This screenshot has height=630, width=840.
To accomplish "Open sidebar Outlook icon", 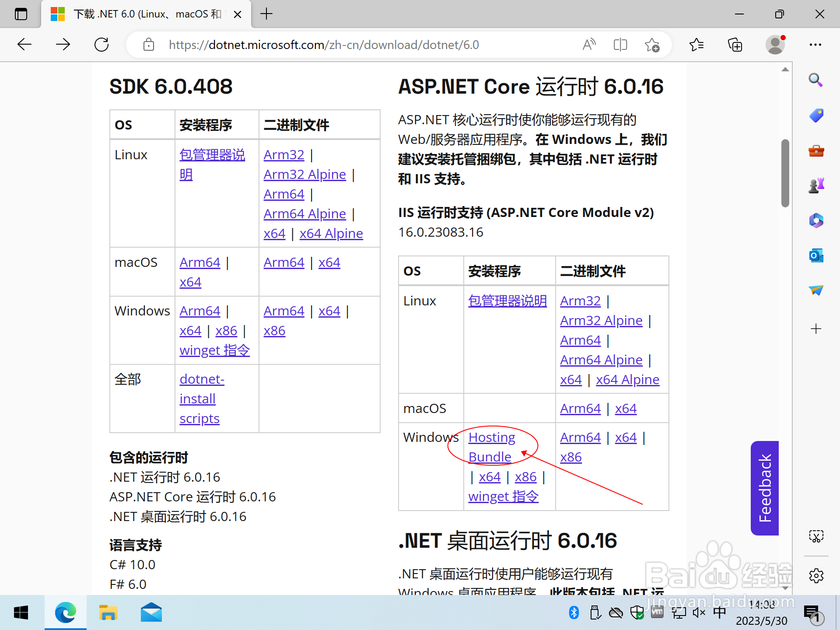I will [816, 255].
